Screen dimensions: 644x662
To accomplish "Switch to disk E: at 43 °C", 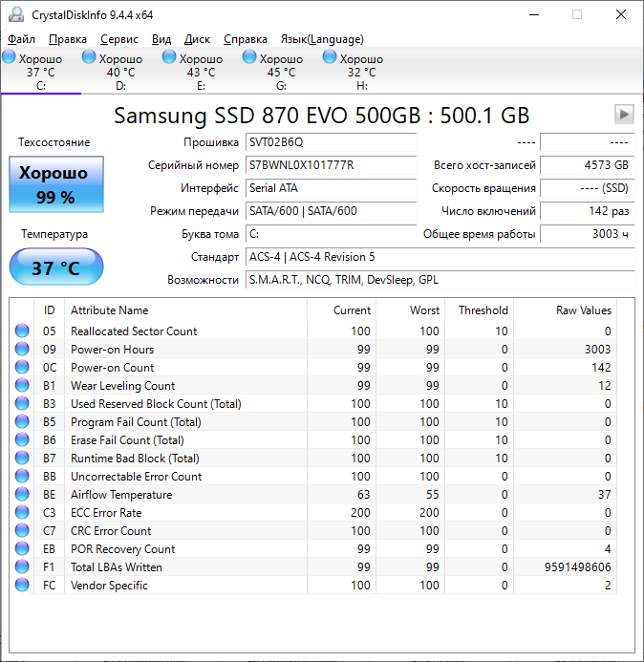I will [x=201, y=71].
